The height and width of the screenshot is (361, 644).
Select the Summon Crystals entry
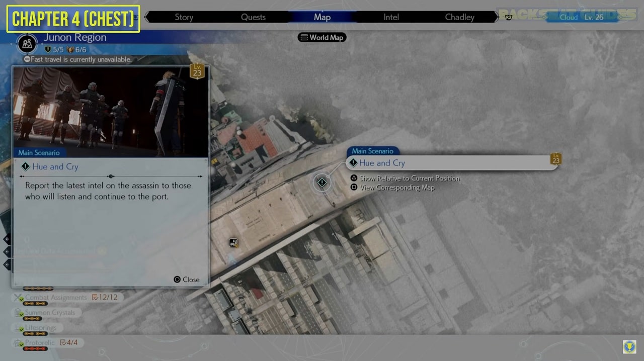[x=47, y=313]
